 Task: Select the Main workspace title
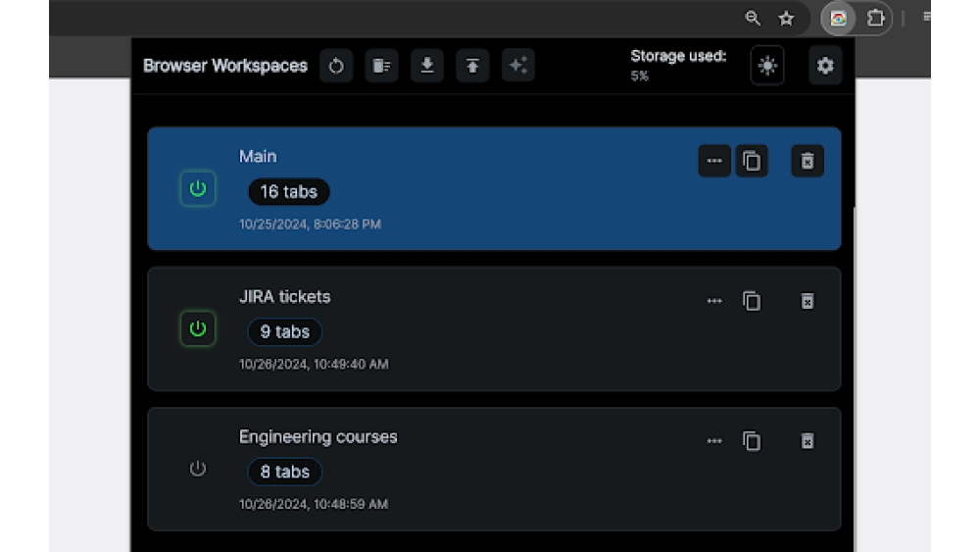click(x=258, y=156)
